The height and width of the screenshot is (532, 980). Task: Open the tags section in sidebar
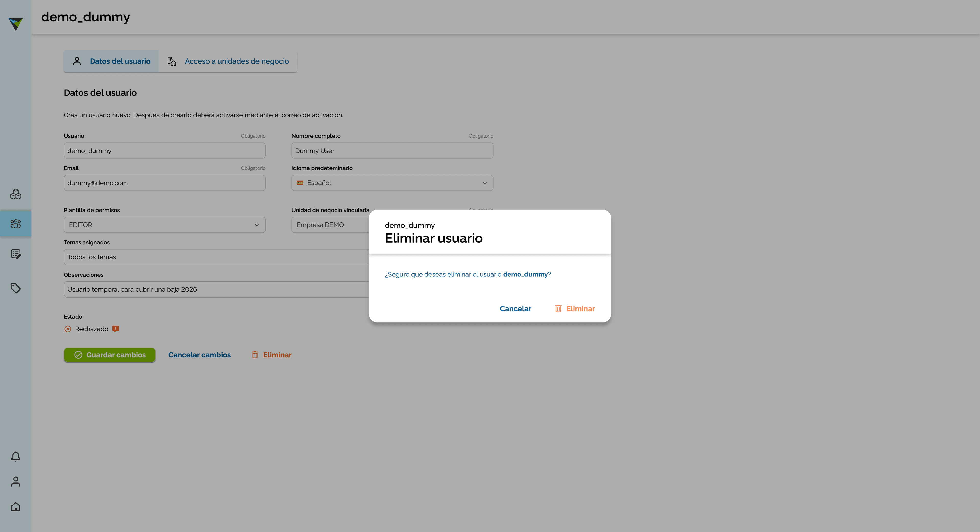pyautogui.click(x=16, y=288)
